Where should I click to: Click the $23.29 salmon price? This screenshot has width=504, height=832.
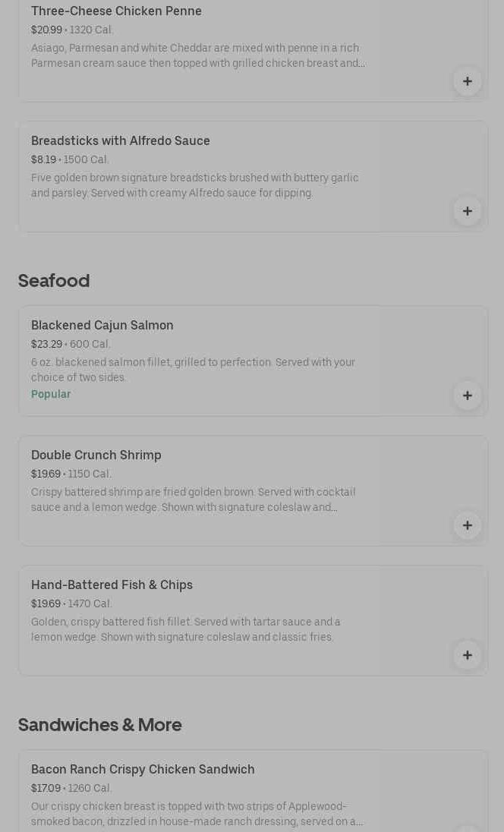click(x=46, y=344)
